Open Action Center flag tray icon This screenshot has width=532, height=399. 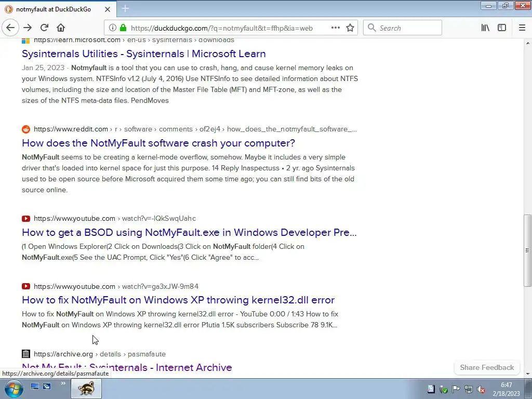[x=456, y=389]
